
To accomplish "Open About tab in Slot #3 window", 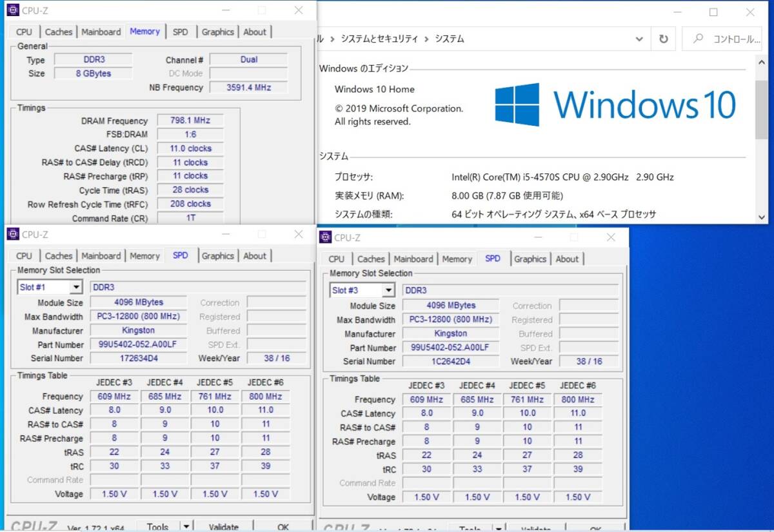I will (x=567, y=259).
